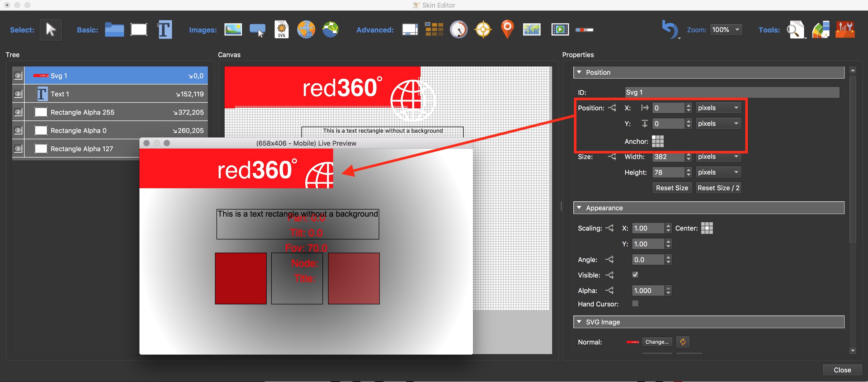The image size is (868, 382).
Task: Increase X position with stepper
Action: click(689, 105)
